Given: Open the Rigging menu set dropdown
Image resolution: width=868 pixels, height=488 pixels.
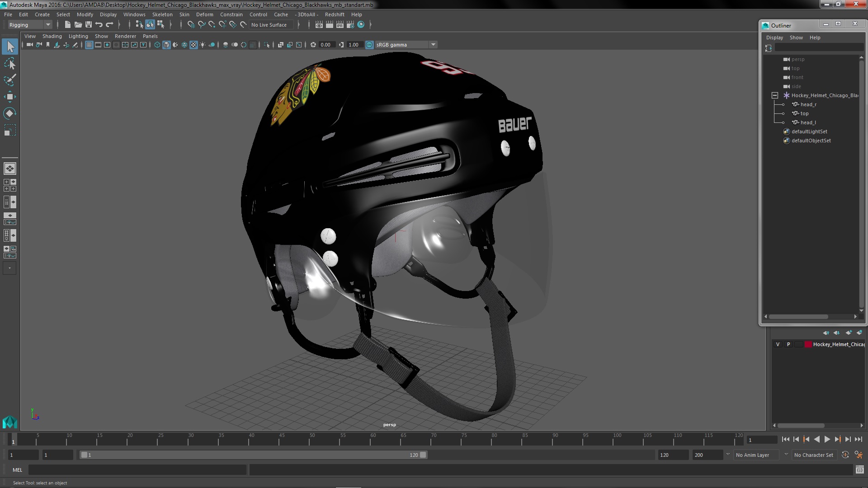Looking at the screenshot, I should [x=30, y=25].
